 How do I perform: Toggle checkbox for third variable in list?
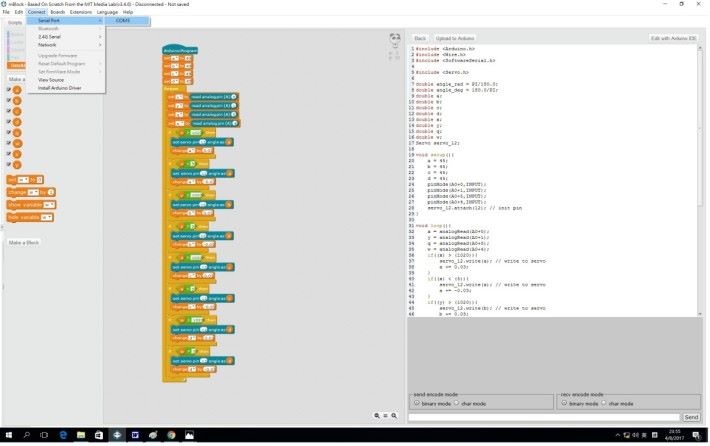tap(9, 111)
